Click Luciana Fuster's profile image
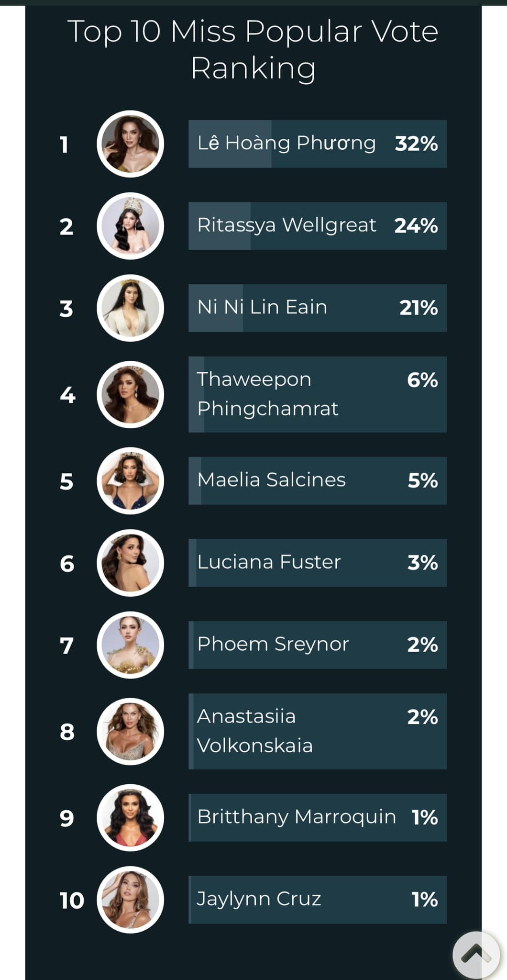The height and width of the screenshot is (980, 507). click(130, 563)
